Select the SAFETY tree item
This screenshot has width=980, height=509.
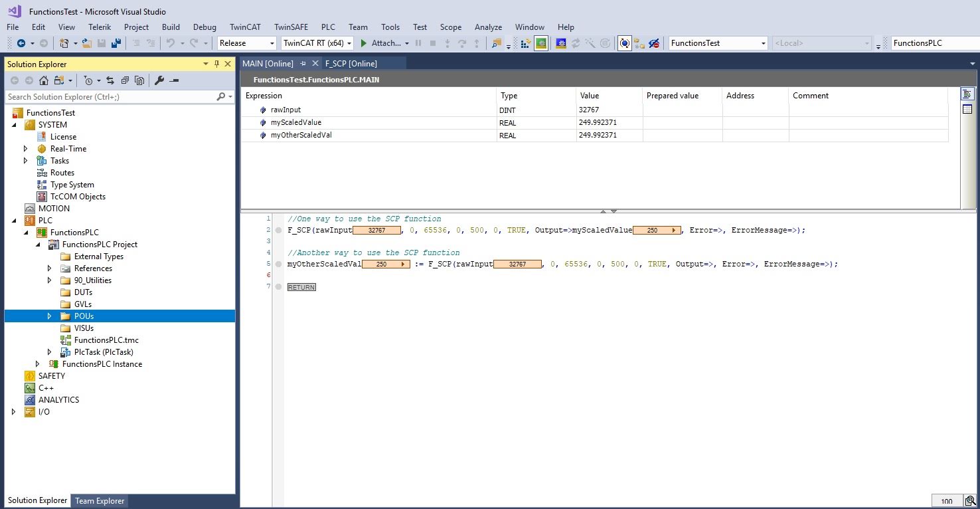click(x=51, y=376)
